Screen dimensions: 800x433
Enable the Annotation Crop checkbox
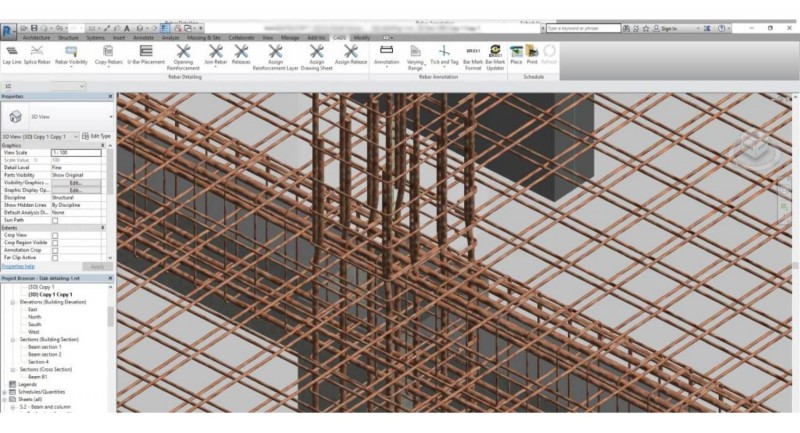[x=55, y=250]
